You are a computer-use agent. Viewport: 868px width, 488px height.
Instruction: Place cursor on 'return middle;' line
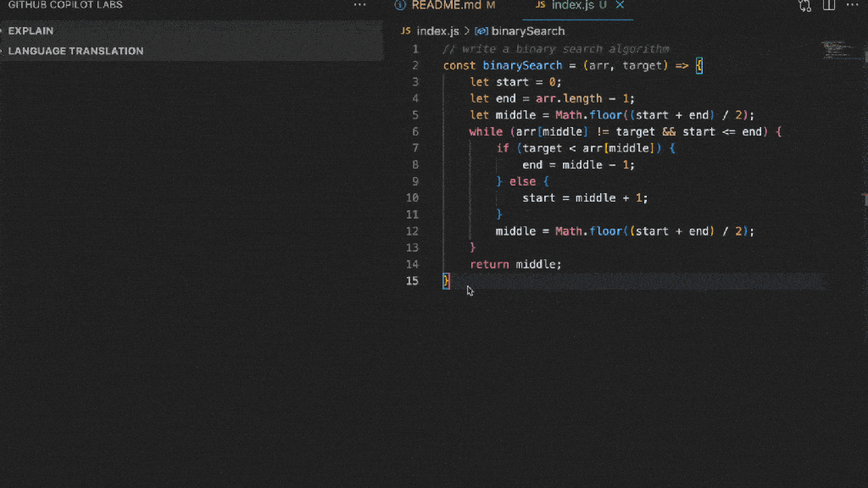515,264
